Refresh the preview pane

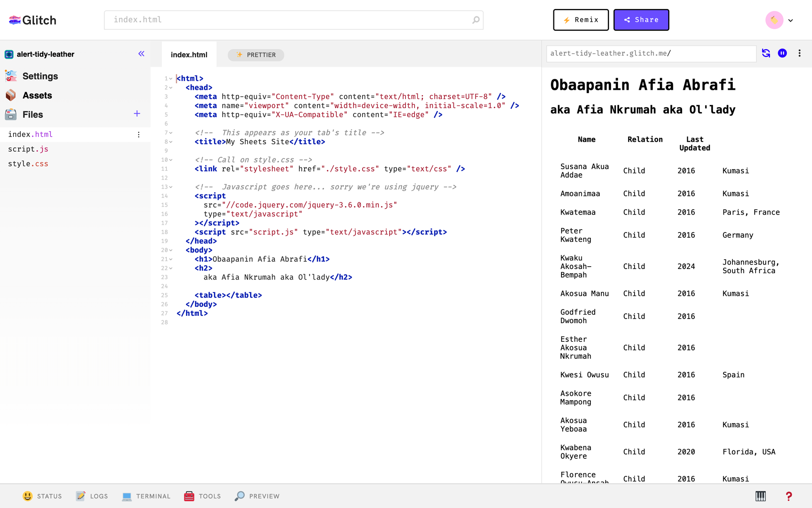point(766,53)
